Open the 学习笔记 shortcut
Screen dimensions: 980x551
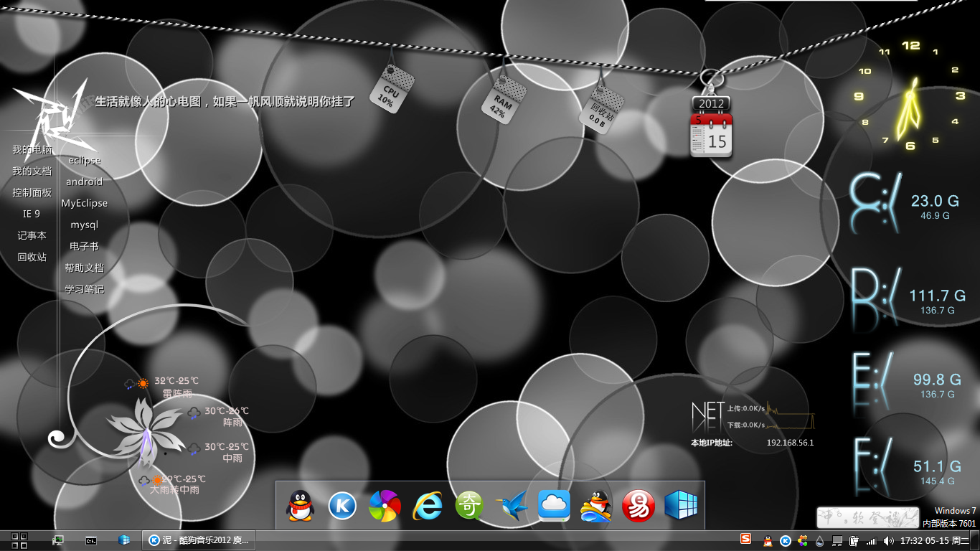[85, 289]
